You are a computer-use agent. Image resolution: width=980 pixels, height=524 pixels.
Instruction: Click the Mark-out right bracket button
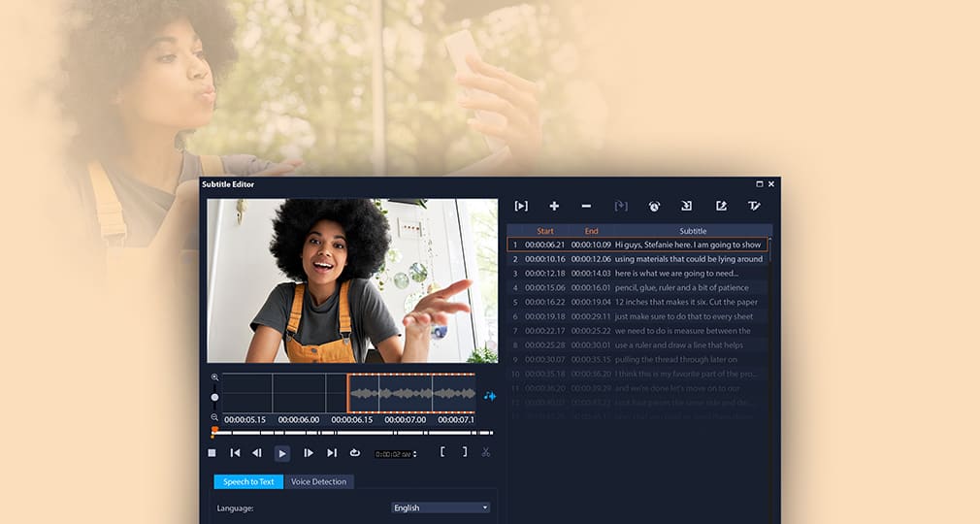tap(464, 452)
